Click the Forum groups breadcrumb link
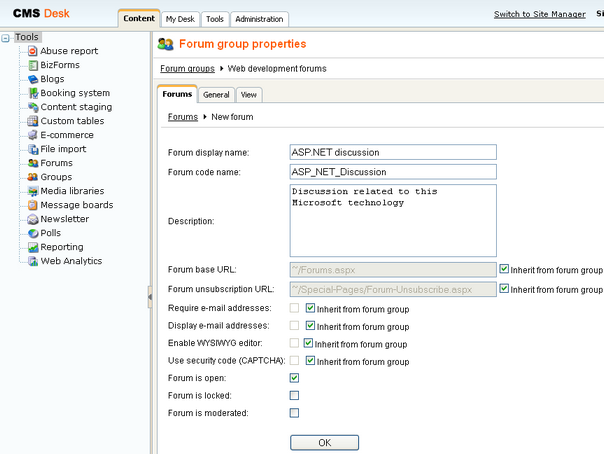Image resolution: width=604 pixels, height=454 pixels. pos(187,69)
